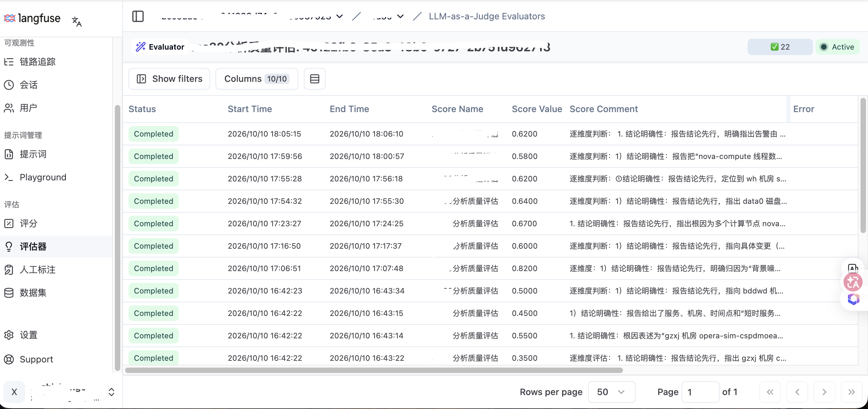This screenshot has height=409, width=868.
Task: Click the gear icon beside 设置
Action: pyautogui.click(x=9, y=335)
